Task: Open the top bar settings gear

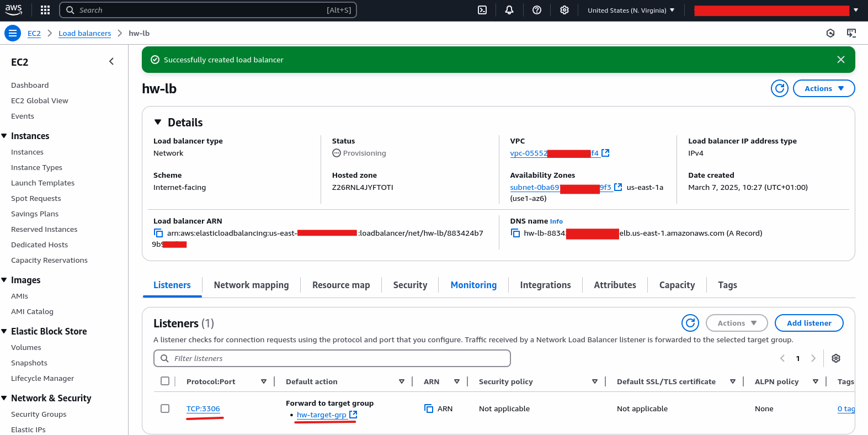Action: coord(565,10)
